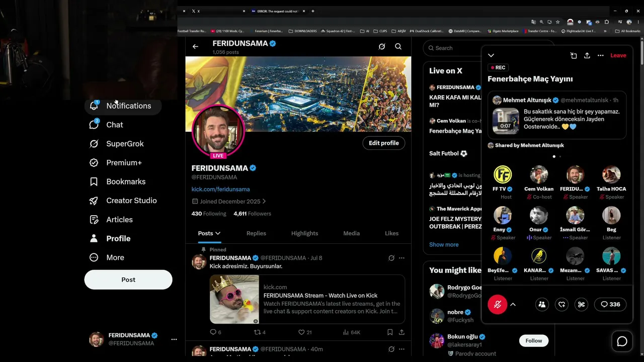View the 430 Following list
644x362 pixels.
(x=209, y=214)
